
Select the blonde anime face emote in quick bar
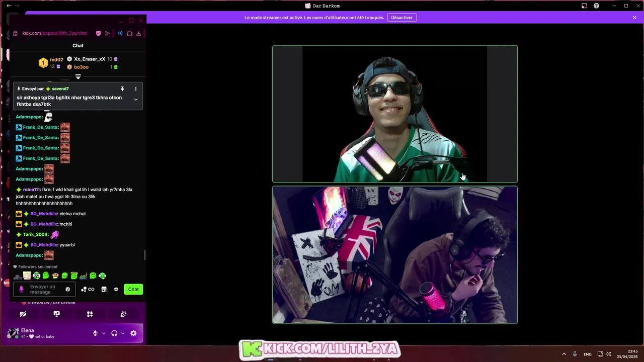click(x=27, y=276)
